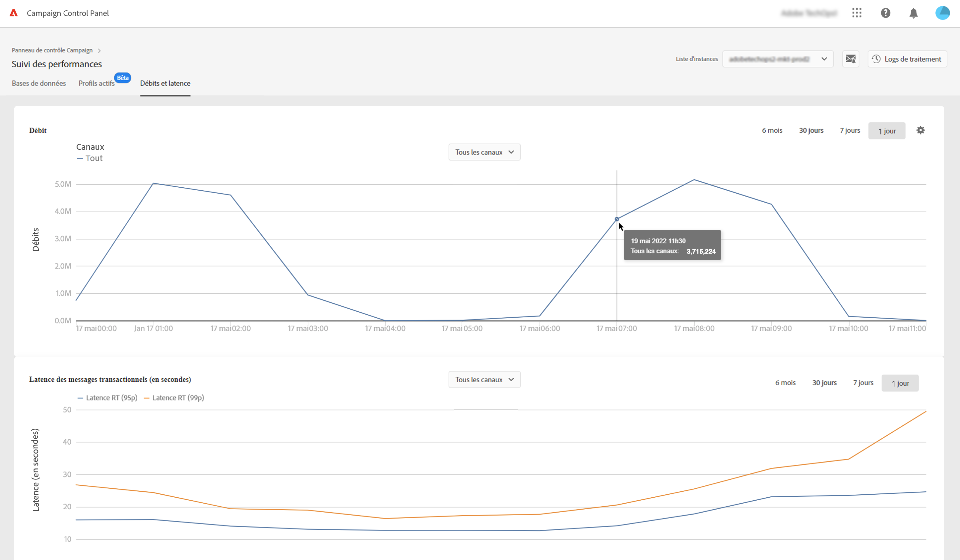Select 30 jours range for Débit chart
This screenshot has height=560, width=960.
click(x=811, y=131)
